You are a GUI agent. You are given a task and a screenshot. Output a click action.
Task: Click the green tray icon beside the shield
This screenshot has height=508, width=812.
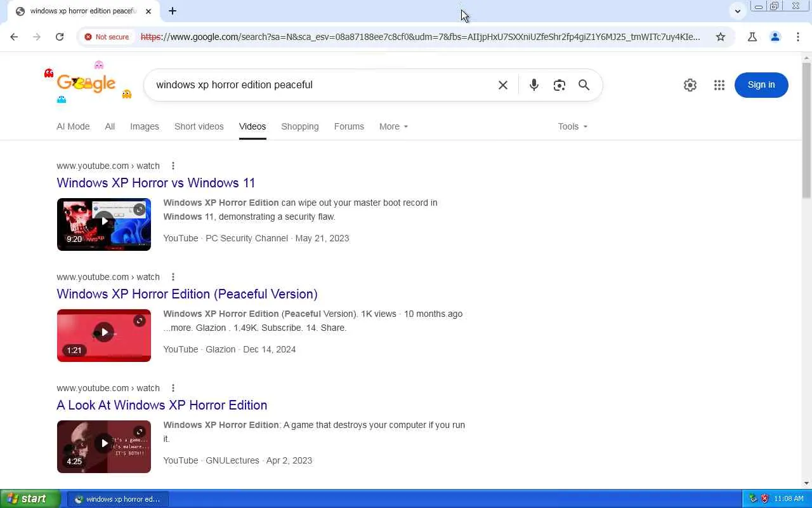[753, 499]
